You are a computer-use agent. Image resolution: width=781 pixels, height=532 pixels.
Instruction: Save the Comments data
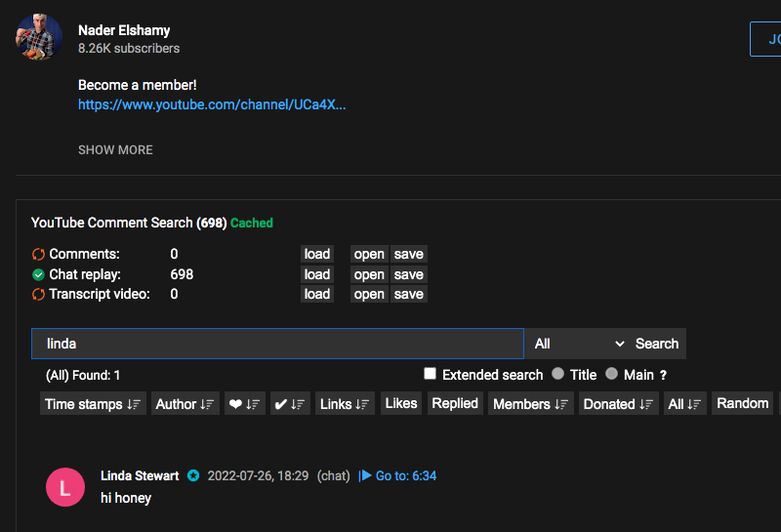[x=408, y=254]
